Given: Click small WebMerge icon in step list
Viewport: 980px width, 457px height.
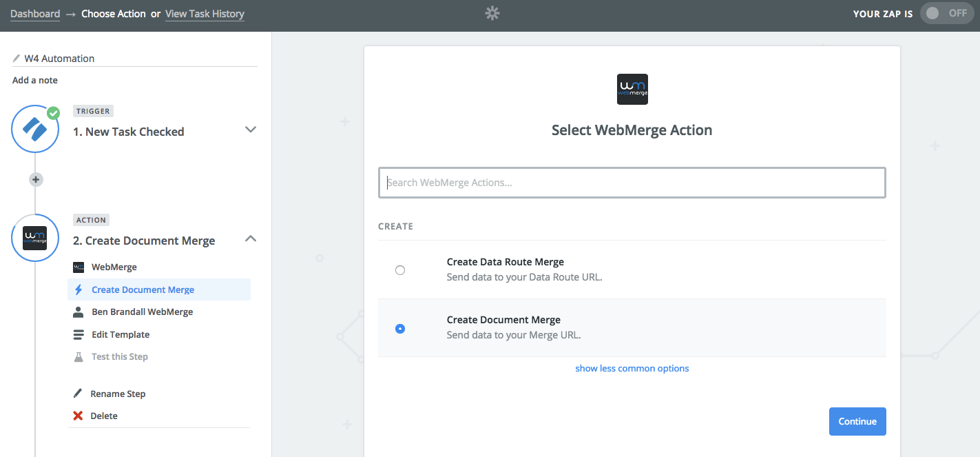Looking at the screenshot, I should (79, 267).
